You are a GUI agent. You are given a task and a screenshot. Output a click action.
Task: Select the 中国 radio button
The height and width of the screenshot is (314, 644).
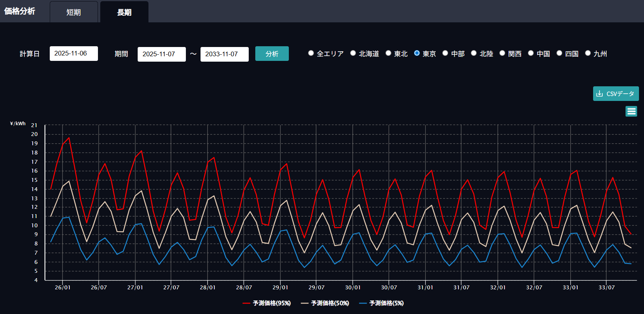pyautogui.click(x=531, y=53)
